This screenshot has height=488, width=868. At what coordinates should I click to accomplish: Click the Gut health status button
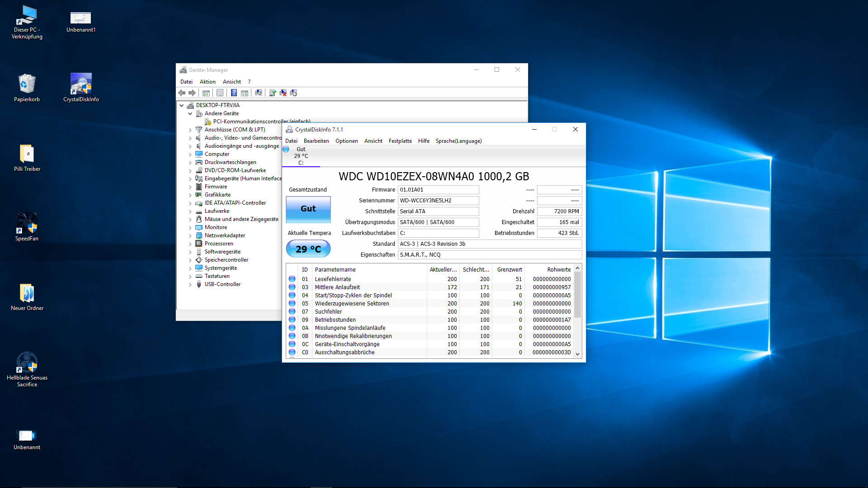(x=308, y=209)
